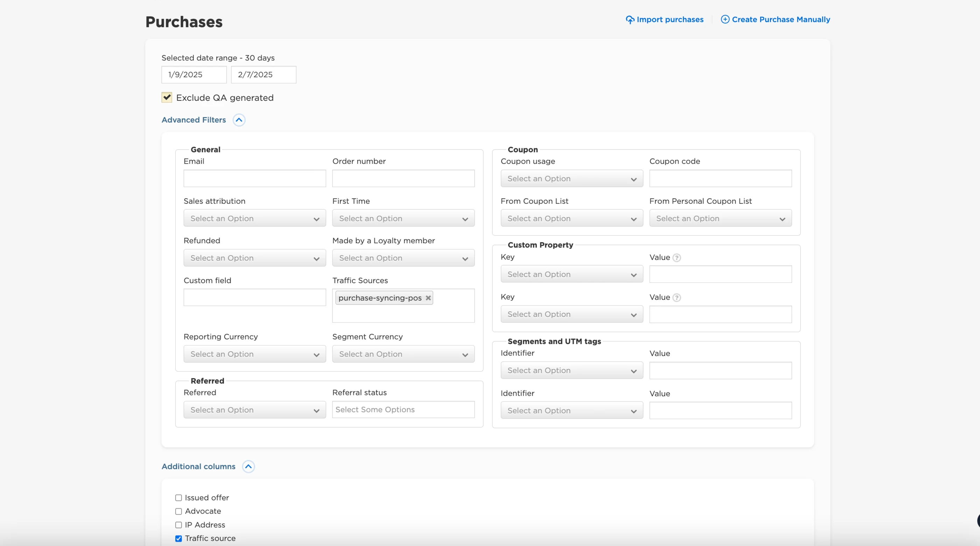Remove the purchase-syncing-pos traffic source tag
The height and width of the screenshot is (546, 980).
[428, 298]
